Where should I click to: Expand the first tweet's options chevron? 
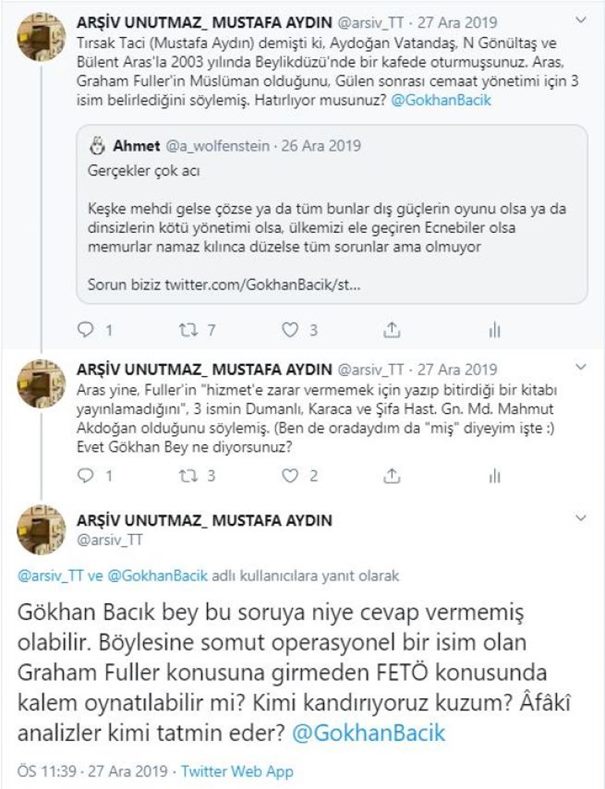(581, 21)
